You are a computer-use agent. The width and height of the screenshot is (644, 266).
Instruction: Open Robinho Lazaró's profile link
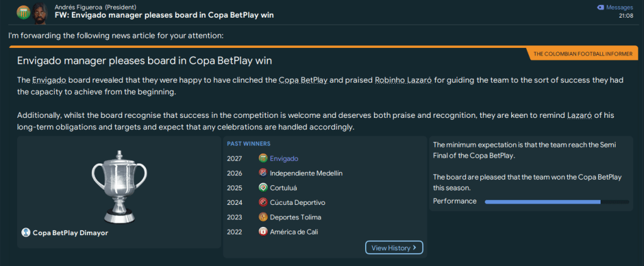pyautogui.click(x=403, y=80)
